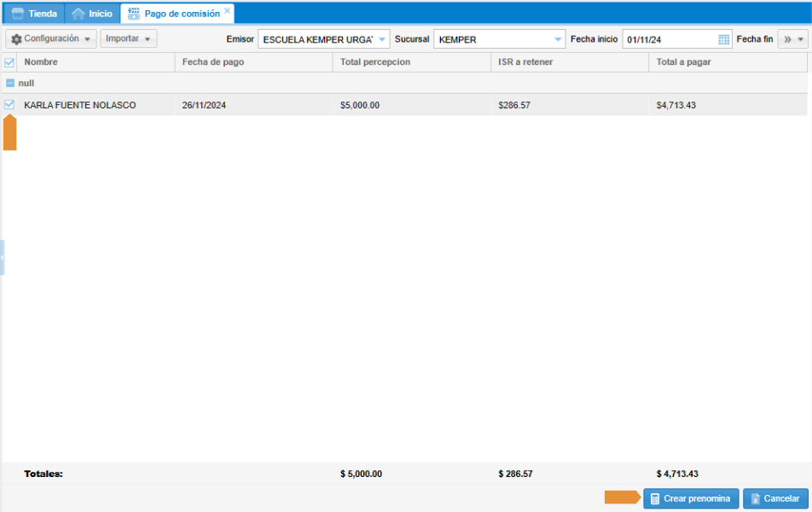
Task: Click the calculator icon on Crear prenomina
Action: coord(653,498)
